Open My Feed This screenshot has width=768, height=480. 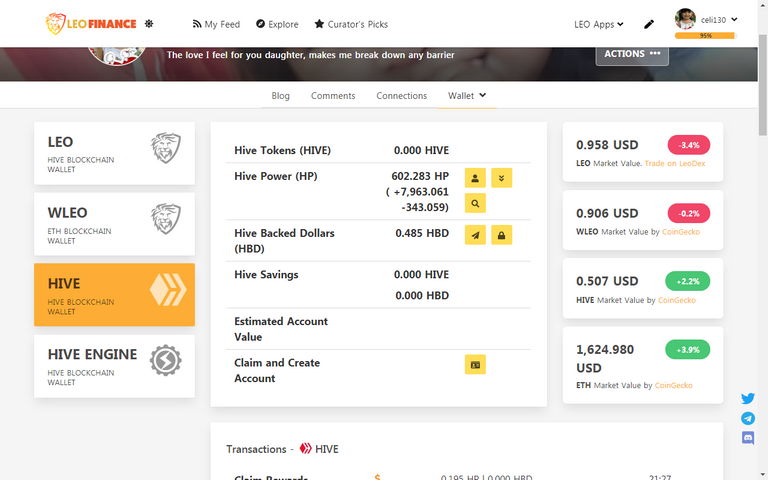[216, 24]
